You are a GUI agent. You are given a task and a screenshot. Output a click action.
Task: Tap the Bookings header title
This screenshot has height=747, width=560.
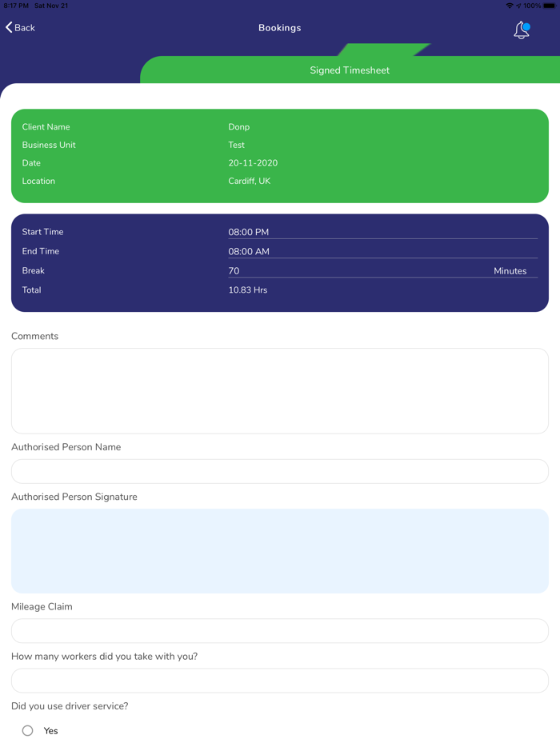click(x=279, y=28)
